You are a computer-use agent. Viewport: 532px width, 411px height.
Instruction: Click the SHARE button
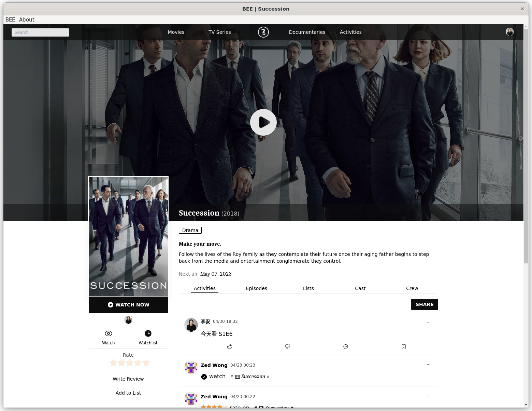pyautogui.click(x=425, y=304)
